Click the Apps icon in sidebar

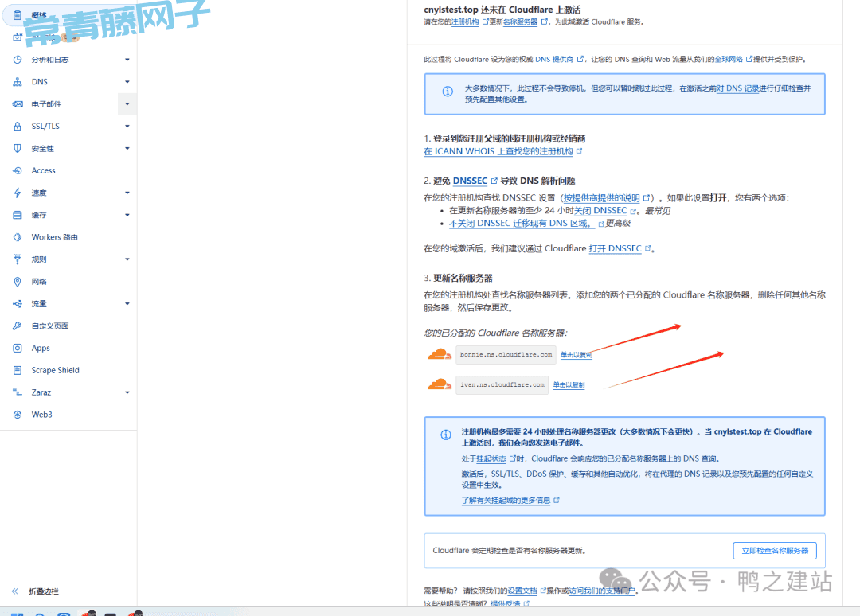click(x=18, y=348)
